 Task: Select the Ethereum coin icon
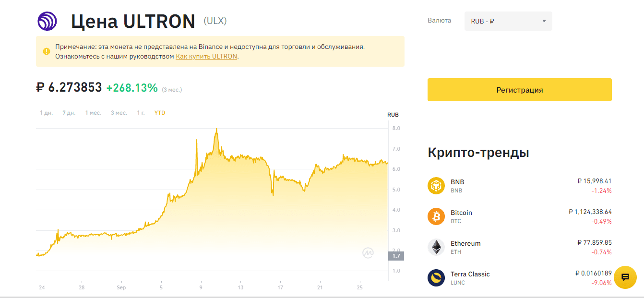pyautogui.click(x=436, y=247)
